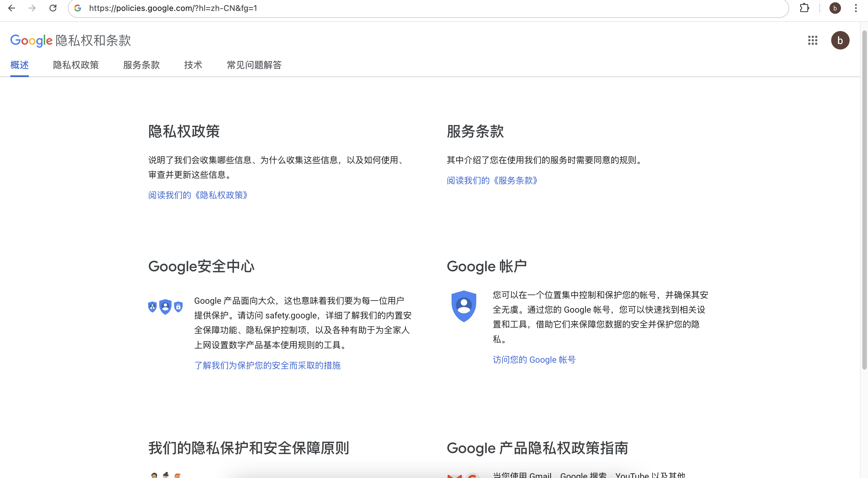The width and height of the screenshot is (868, 478).
Task: Open link 阅读我们的《隐私权政策》
Action: point(198,195)
